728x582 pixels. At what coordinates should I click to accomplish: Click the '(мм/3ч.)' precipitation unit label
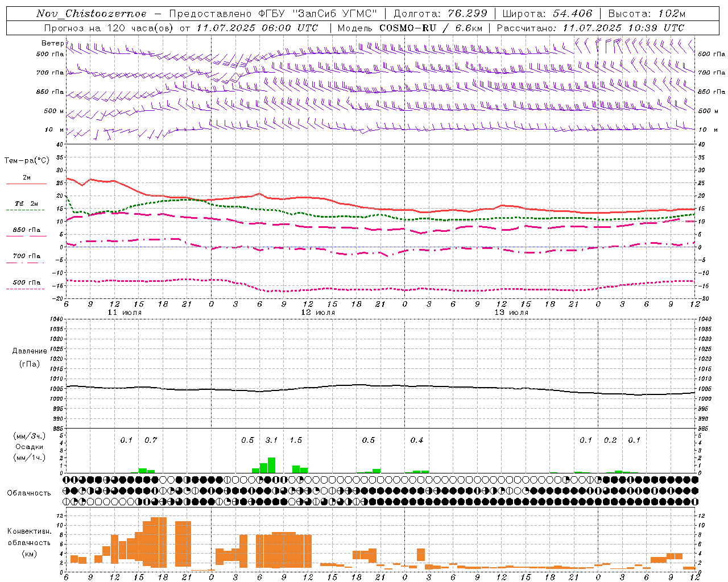click(29, 436)
